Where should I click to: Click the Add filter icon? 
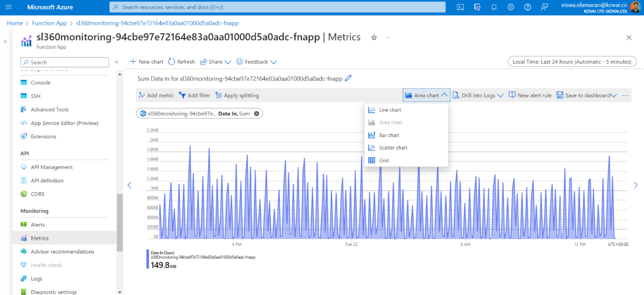pos(182,95)
